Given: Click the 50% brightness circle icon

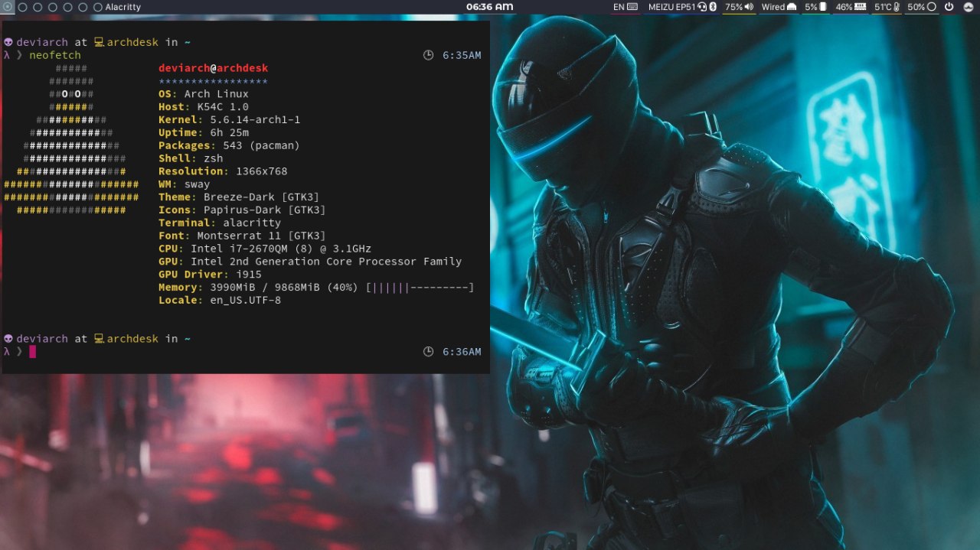Looking at the screenshot, I should coord(932,7).
